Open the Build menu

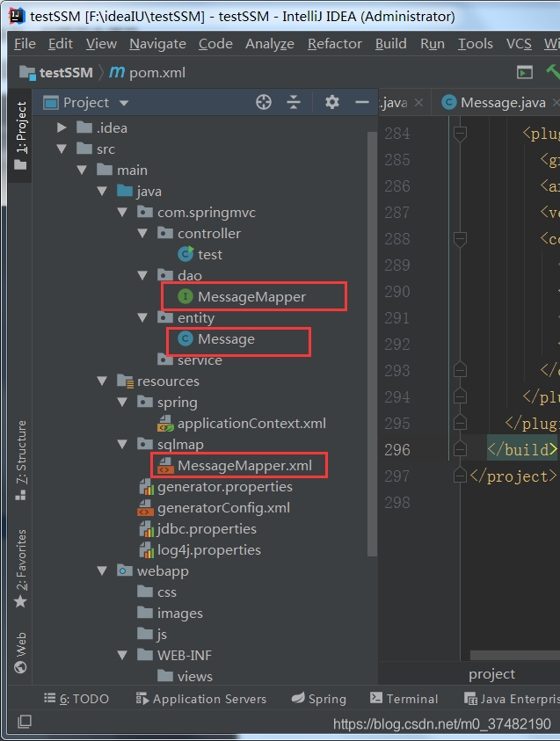(x=391, y=44)
